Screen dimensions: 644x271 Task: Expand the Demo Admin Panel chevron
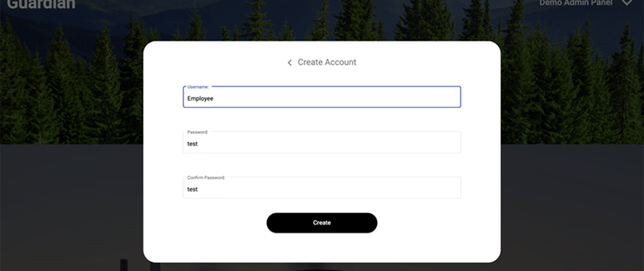pos(627,3)
